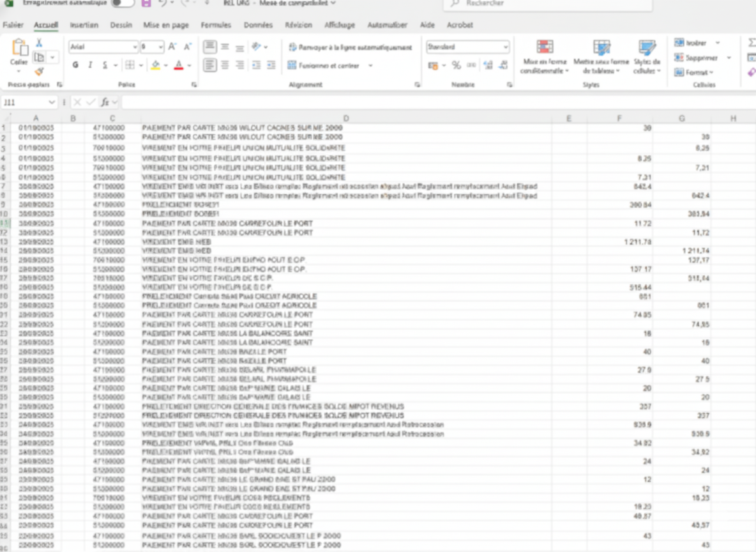Expand the font color dropdown arrow
Image resolution: width=756 pixels, height=552 pixels.
coord(190,65)
